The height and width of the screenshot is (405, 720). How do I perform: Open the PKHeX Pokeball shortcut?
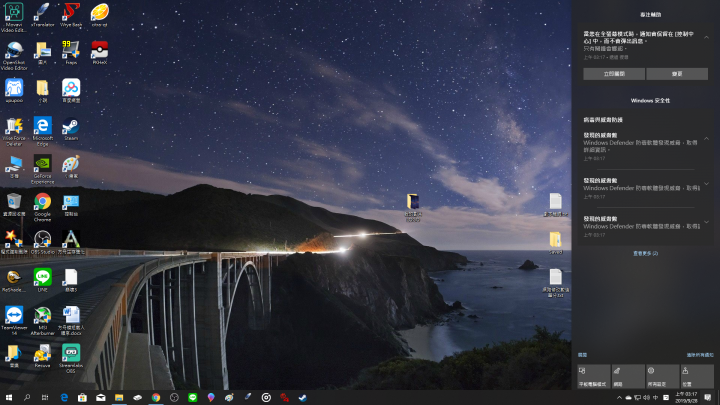(99, 52)
